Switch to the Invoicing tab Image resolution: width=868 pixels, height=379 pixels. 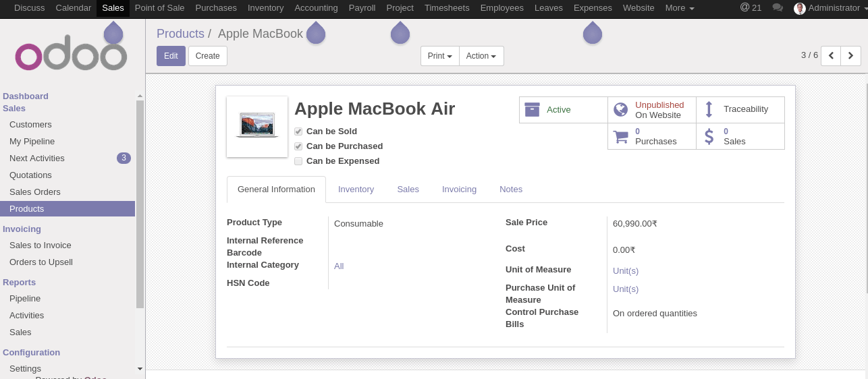pos(460,189)
